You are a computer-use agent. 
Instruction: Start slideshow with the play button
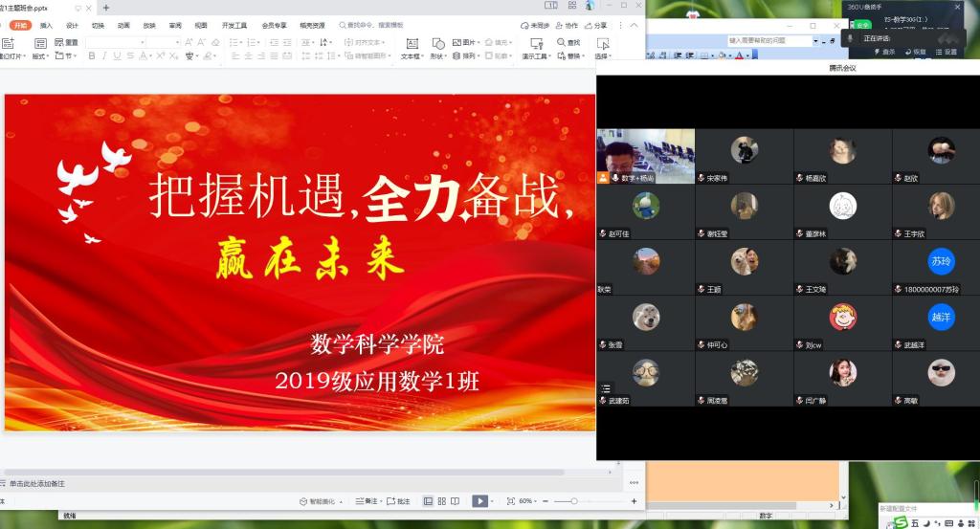pos(479,501)
